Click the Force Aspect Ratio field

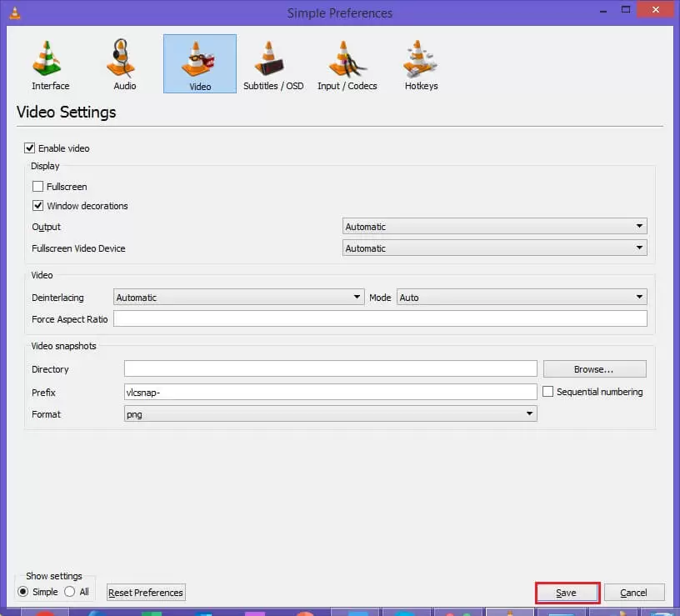[x=380, y=319]
